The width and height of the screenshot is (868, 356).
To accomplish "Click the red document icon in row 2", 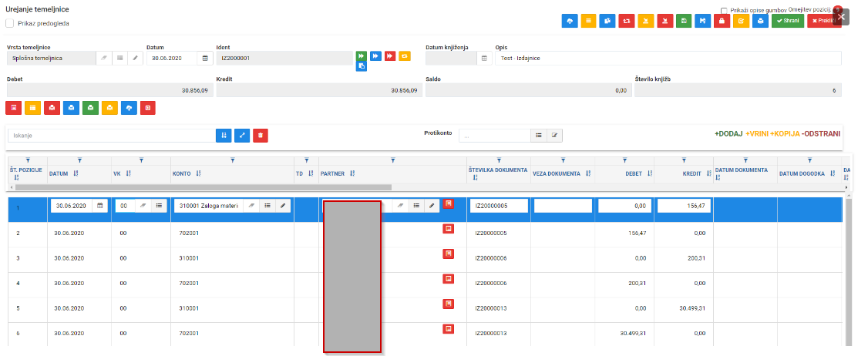I will click(449, 228).
